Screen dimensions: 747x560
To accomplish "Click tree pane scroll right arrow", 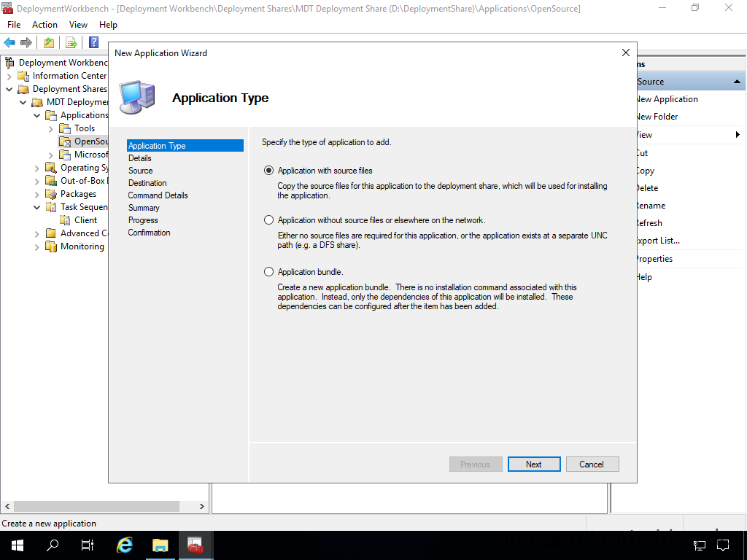I will pos(201,506).
